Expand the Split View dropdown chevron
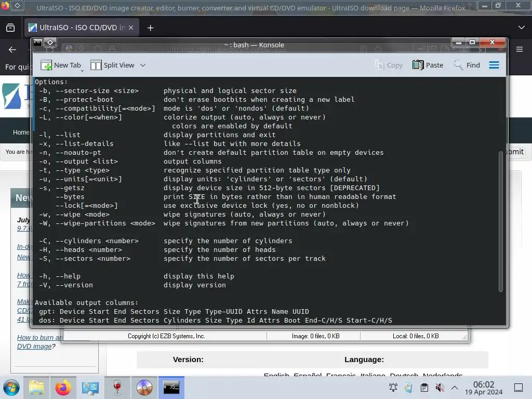 point(143,65)
